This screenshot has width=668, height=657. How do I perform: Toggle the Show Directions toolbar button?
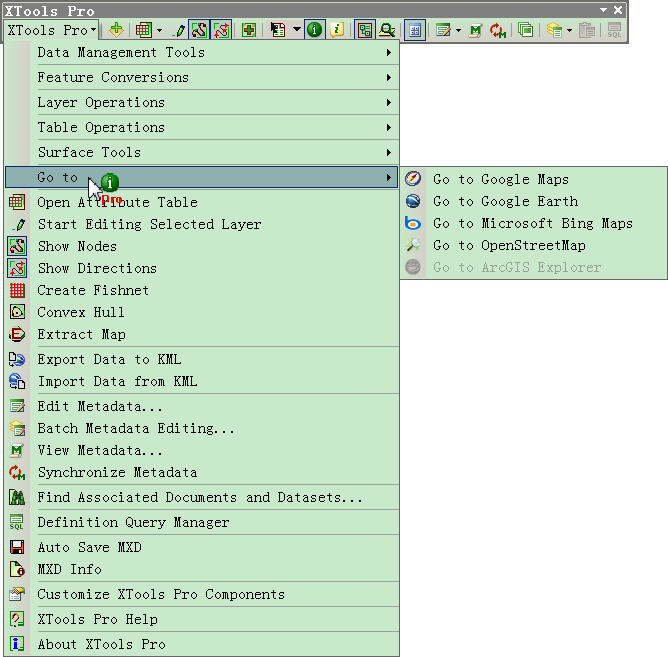[x=222, y=30]
